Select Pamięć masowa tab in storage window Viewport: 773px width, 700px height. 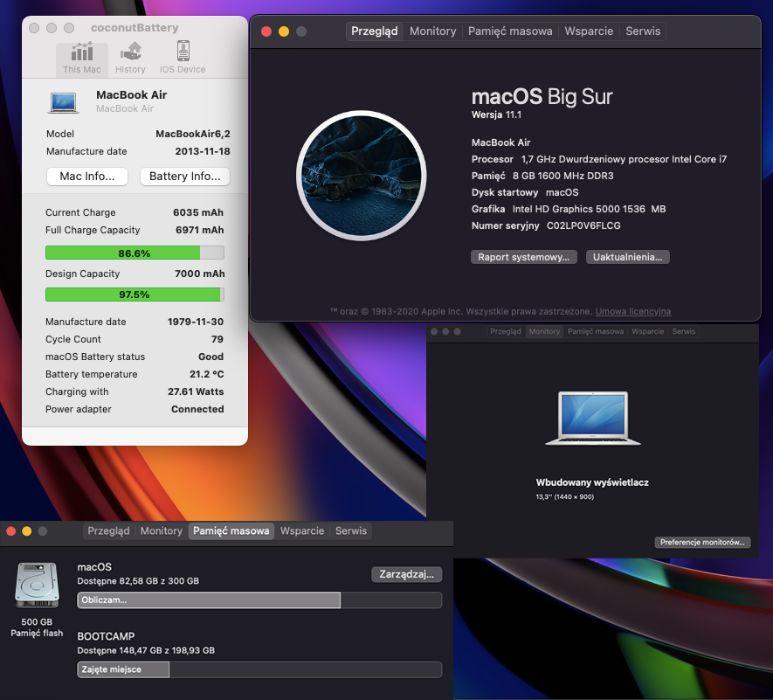(231, 531)
